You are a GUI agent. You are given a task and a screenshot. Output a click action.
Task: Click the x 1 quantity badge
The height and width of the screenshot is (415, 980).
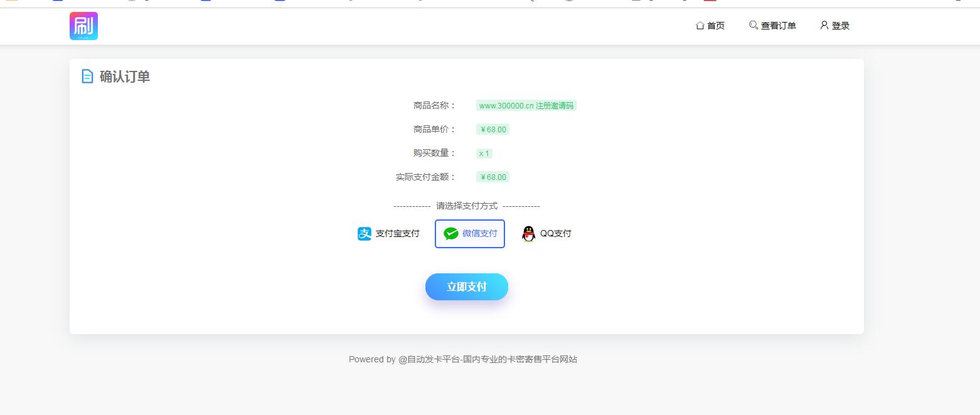click(484, 153)
